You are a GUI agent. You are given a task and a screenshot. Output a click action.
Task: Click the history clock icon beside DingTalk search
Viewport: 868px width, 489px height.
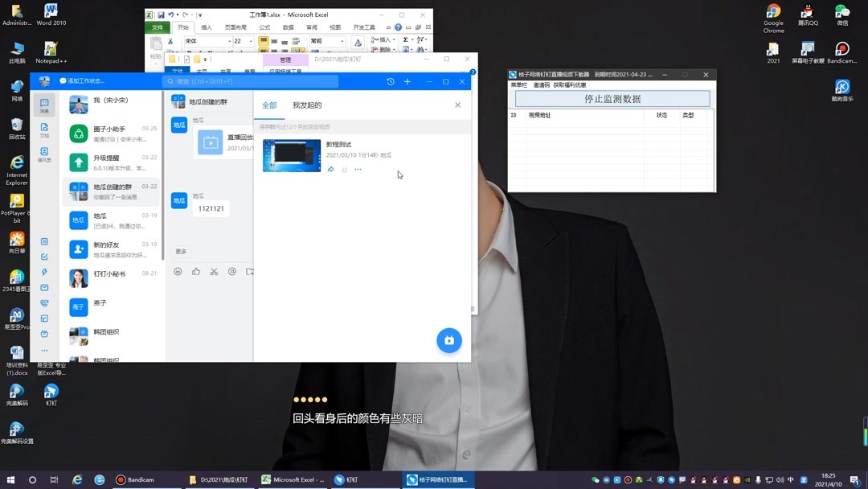[391, 82]
